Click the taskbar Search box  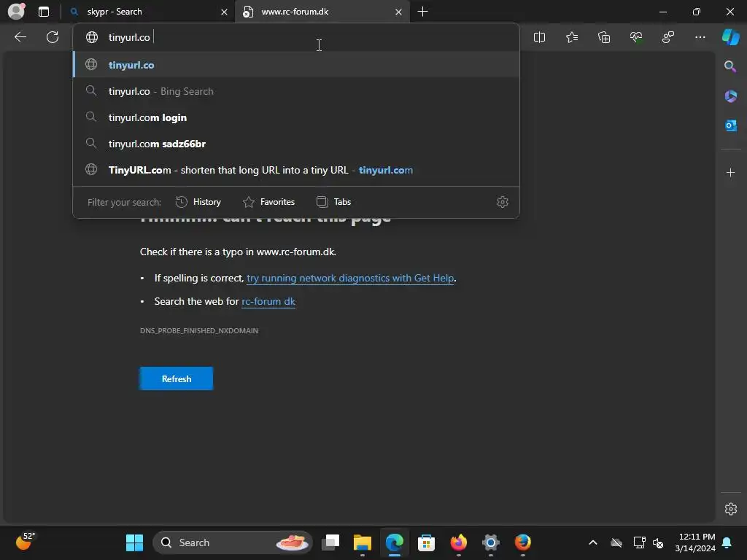click(233, 542)
